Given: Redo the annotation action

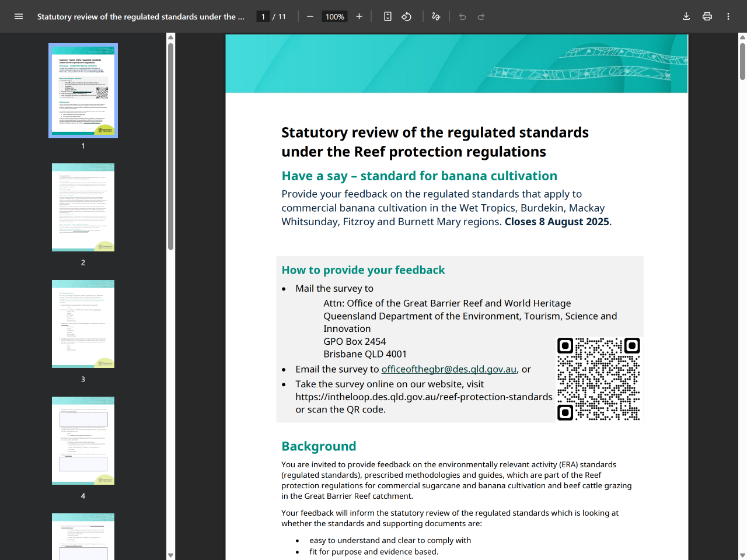Looking at the screenshot, I should click(x=480, y=16).
